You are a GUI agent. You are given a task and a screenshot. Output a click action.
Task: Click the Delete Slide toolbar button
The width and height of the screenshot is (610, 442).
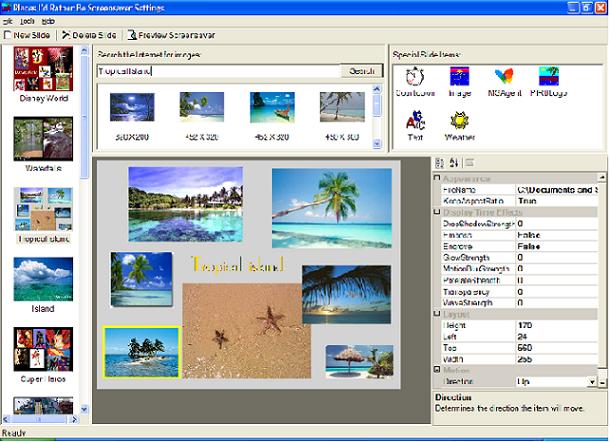coord(89,35)
